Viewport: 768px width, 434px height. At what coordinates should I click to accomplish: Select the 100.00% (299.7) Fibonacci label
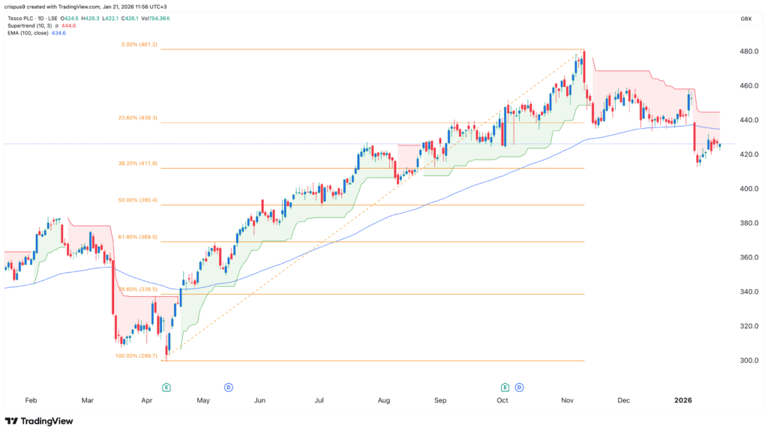[x=136, y=356]
